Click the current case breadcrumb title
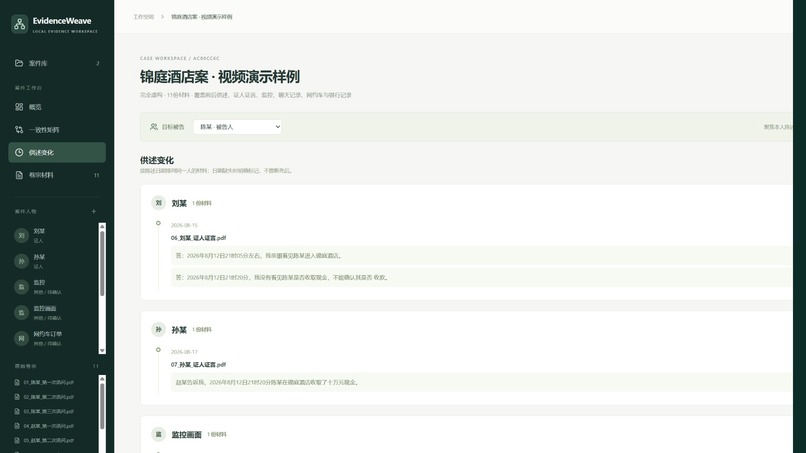806x453 pixels. (202, 17)
